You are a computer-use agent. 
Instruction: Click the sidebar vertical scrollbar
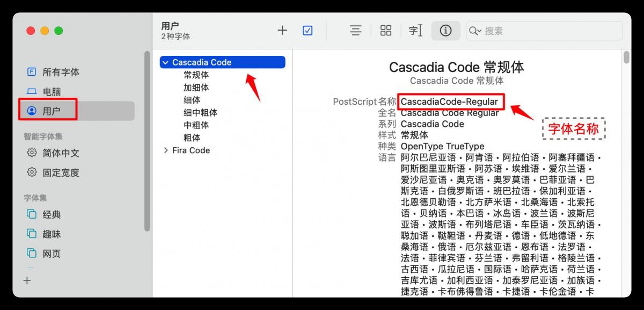[147, 141]
